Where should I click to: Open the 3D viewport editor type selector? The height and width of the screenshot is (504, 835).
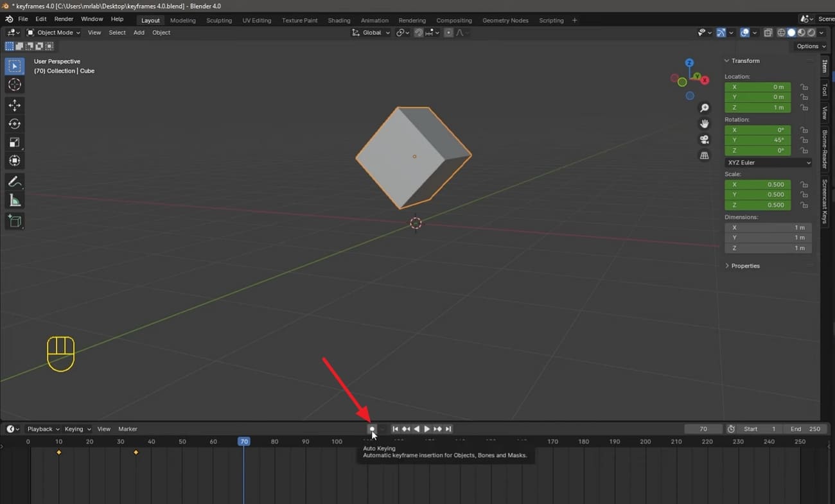click(x=13, y=33)
